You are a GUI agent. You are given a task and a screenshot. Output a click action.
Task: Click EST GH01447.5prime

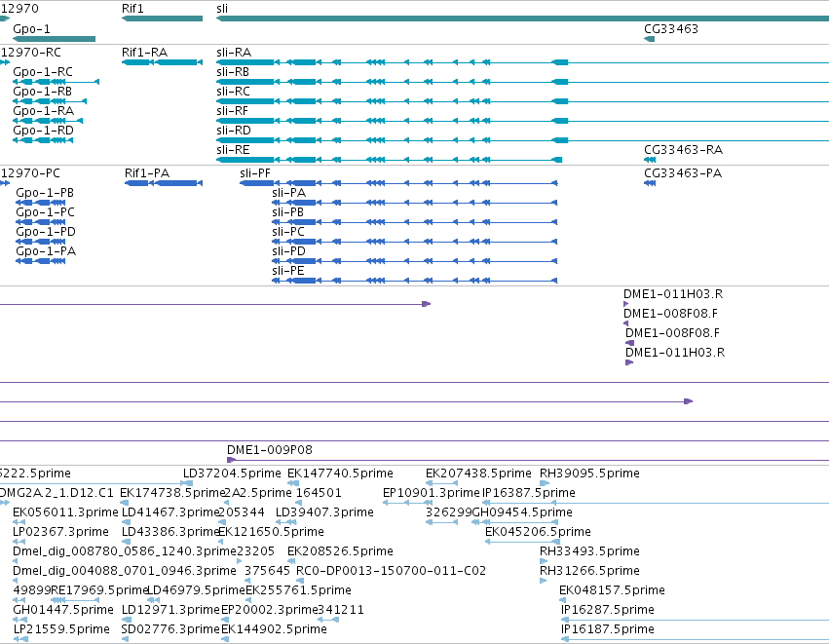click(63, 610)
